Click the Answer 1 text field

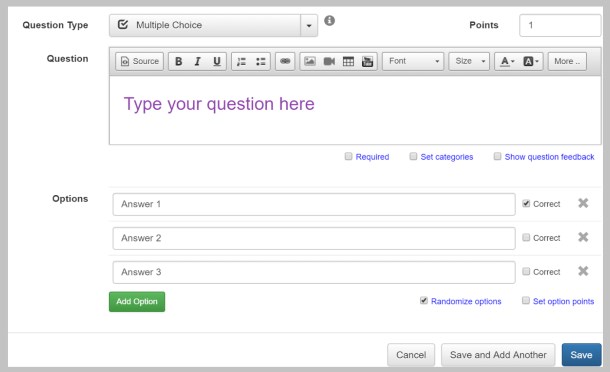point(314,204)
